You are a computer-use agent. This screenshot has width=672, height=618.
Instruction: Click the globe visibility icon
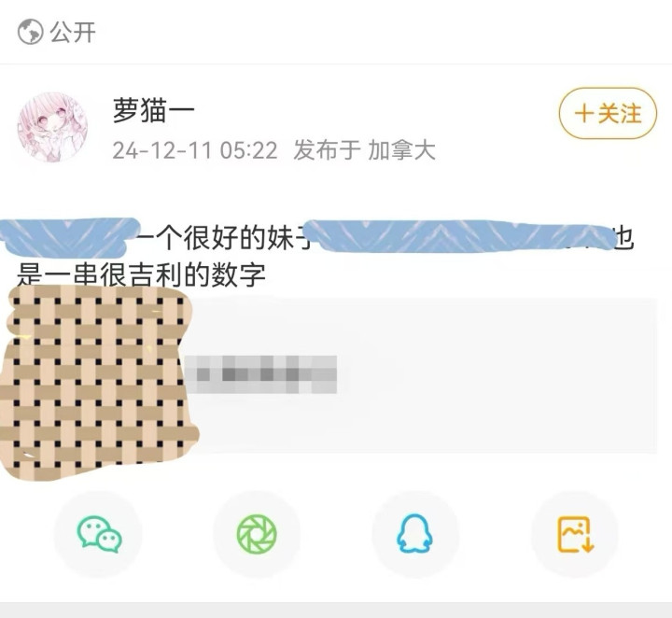[x=31, y=32]
